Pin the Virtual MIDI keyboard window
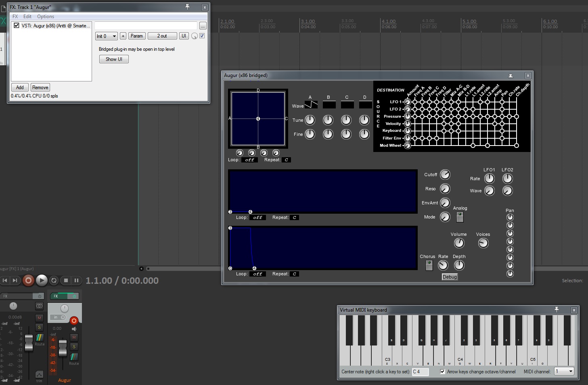This screenshot has height=385, width=588. 557,310
